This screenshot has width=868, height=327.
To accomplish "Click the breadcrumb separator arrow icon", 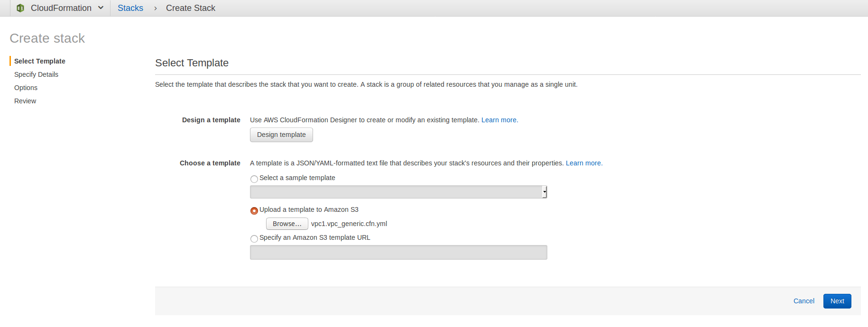I will click(155, 9).
